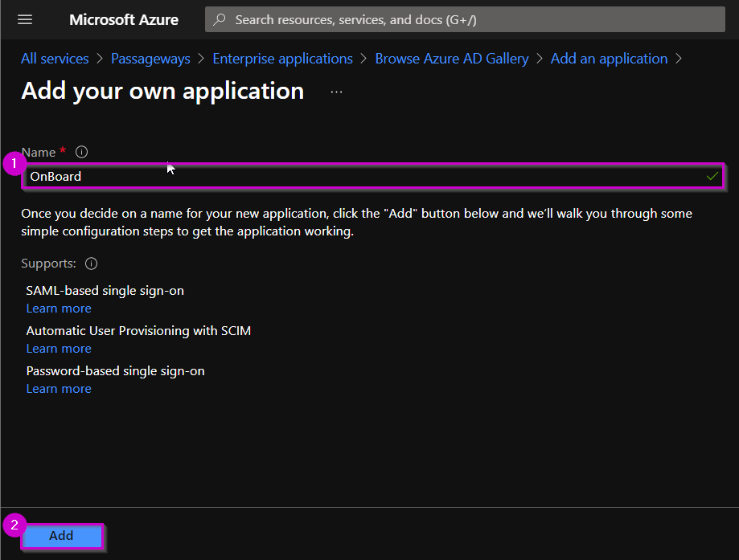The width and height of the screenshot is (739, 560).
Task: Click the Name field containing OnBoard
Action: 373,176
